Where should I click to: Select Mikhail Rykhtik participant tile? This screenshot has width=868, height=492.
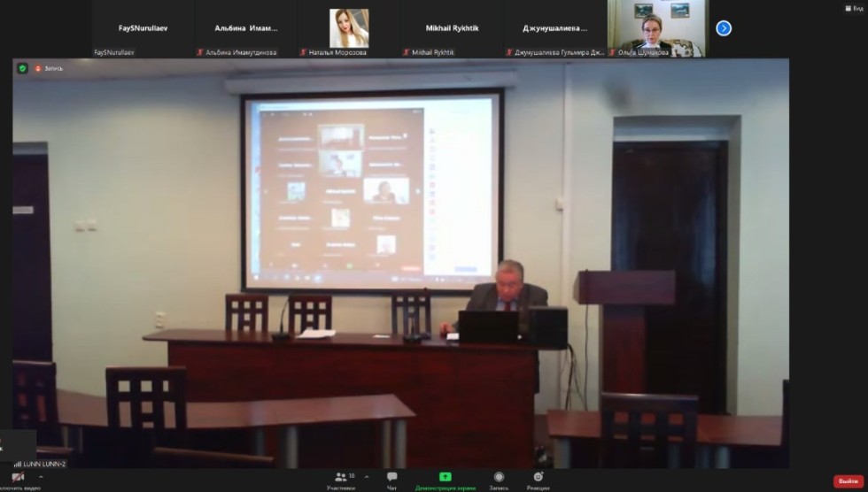click(x=452, y=28)
